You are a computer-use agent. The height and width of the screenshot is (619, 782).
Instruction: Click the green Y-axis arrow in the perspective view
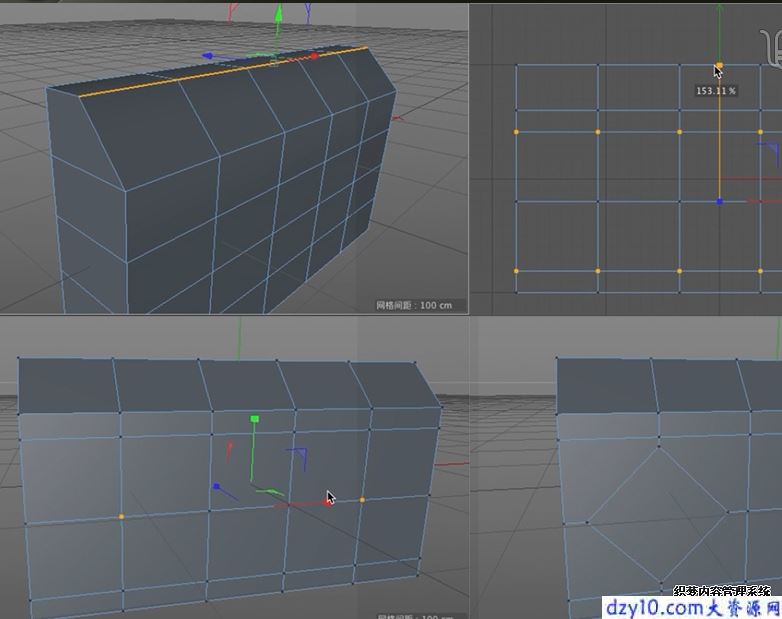[279, 14]
